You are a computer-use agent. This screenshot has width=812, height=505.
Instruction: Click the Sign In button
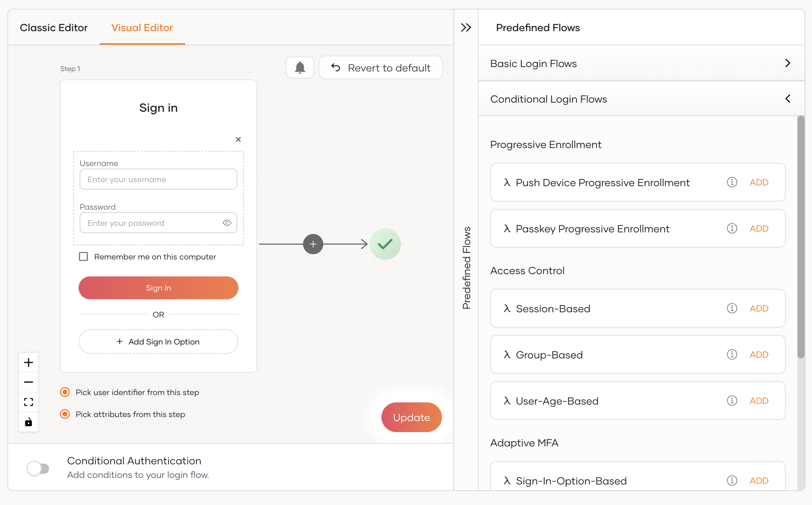[158, 288]
